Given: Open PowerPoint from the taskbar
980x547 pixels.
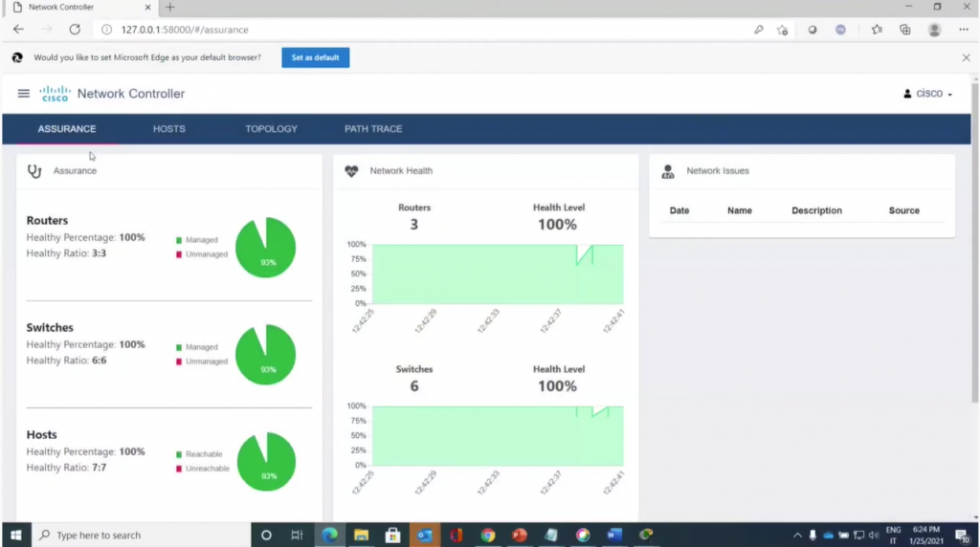Looking at the screenshot, I should click(520, 536).
